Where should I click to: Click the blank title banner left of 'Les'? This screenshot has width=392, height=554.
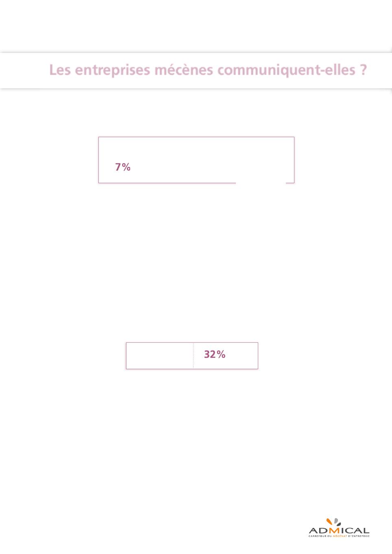coord(24,70)
